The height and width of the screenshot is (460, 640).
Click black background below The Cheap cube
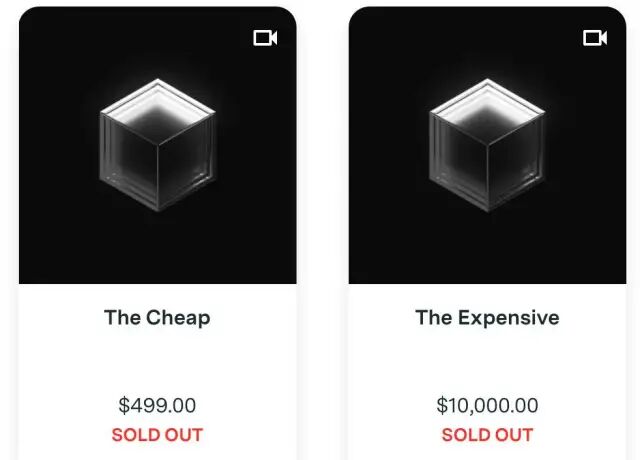(158, 248)
